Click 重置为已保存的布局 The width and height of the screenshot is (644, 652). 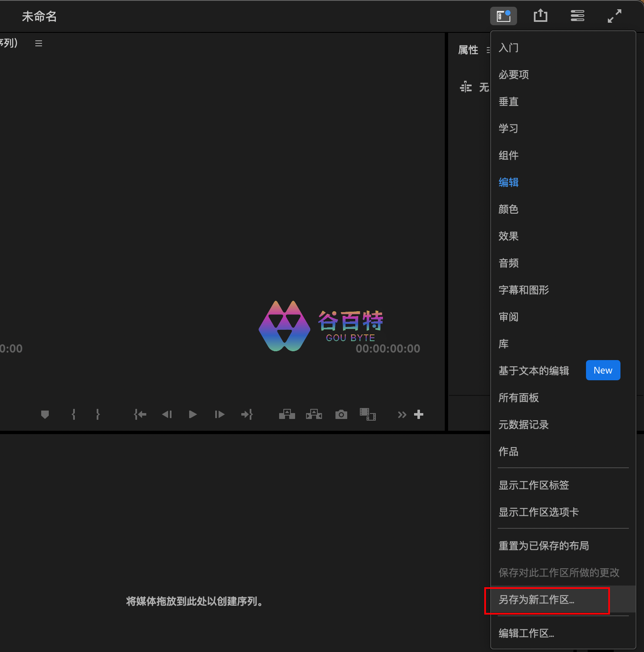click(x=544, y=546)
